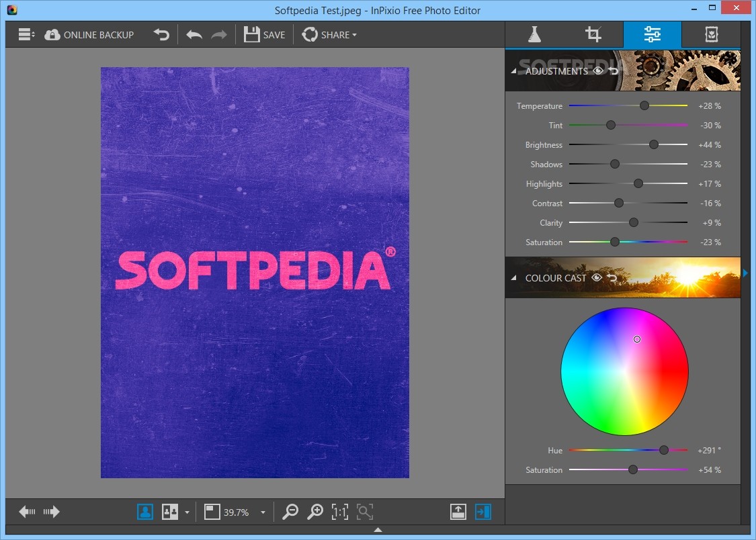Undo the last edit
This screenshot has width=756, height=540.
(x=194, y=35)
